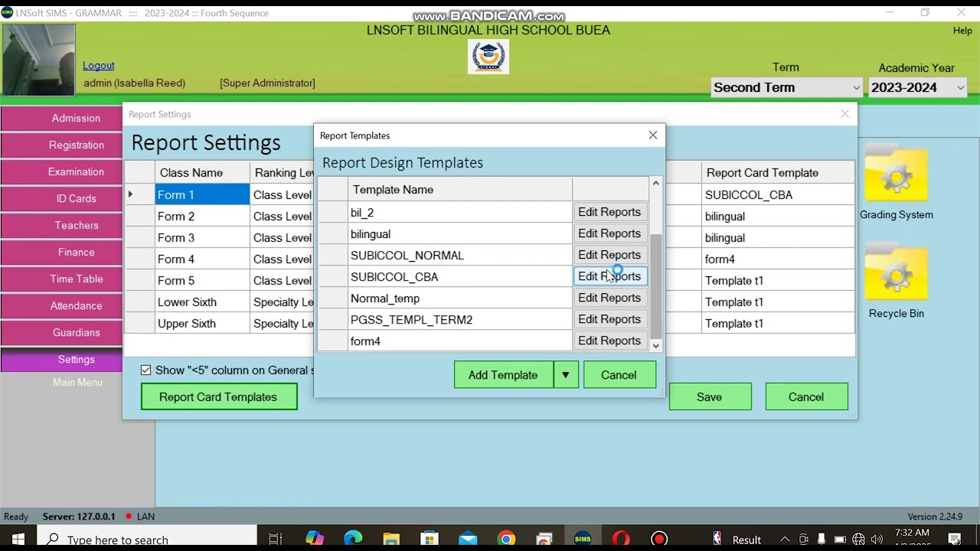Open Recycle Bin folder icon
This screenshot has width=980, height=551.
[896, 273]
